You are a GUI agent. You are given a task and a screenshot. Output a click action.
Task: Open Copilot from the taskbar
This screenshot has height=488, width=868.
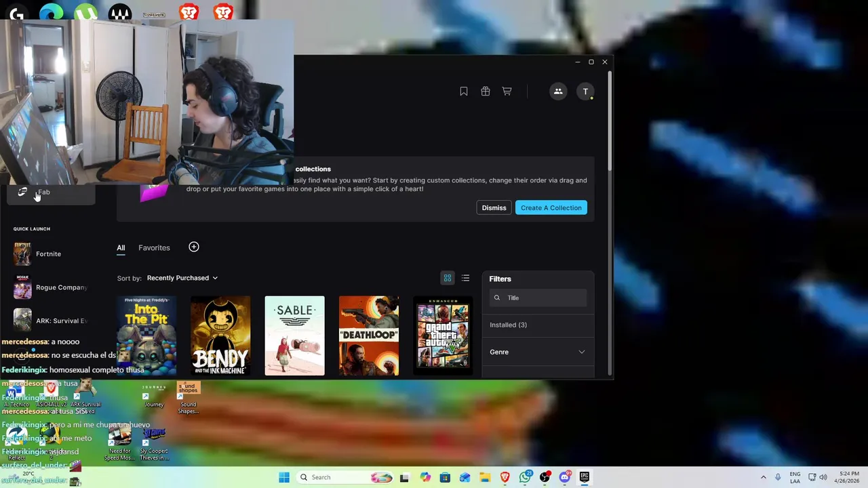(x=425, y=477)
